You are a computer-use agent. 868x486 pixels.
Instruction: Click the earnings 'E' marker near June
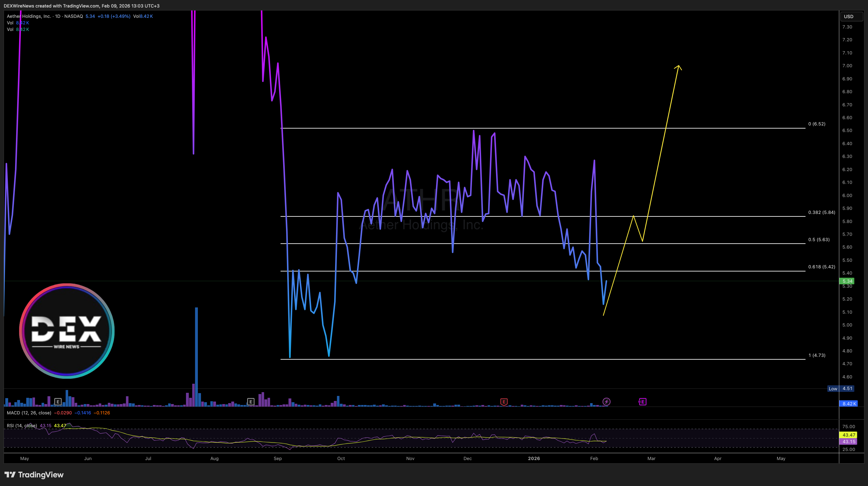point(58,402)
